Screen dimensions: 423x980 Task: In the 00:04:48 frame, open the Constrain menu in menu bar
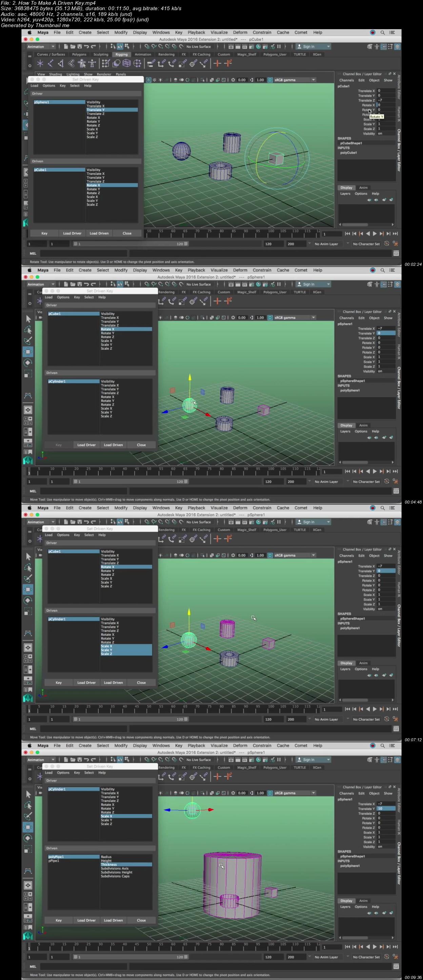pos(262,271)
